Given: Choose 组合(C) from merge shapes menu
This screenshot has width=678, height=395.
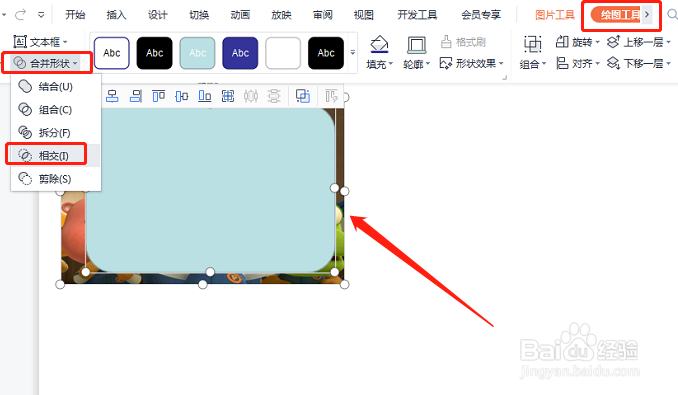Looking at the screenshot, I should pyautogui.click(x=55, y=110).
